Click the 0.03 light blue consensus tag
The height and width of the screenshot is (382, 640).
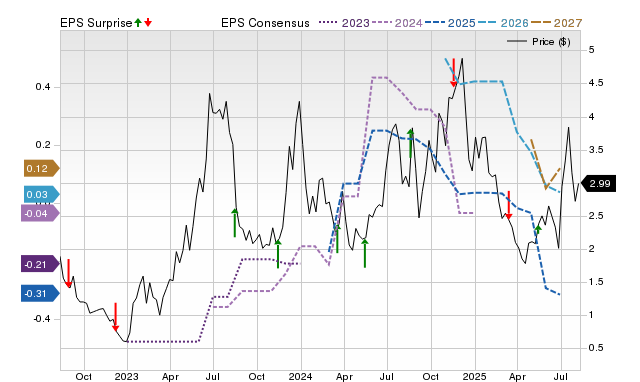coord(41,194)
